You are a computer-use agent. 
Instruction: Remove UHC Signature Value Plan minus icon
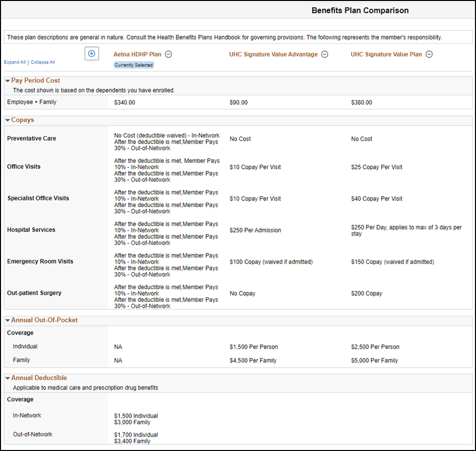coord(429,54)
